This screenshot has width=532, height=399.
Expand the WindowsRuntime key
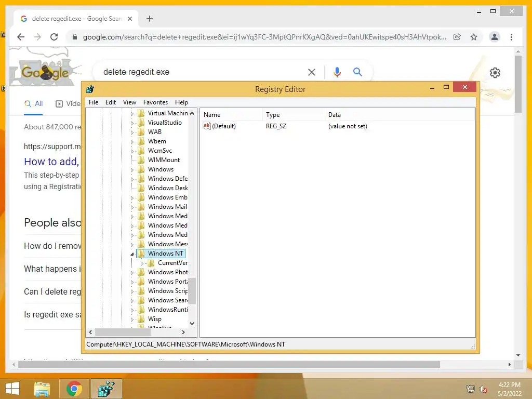coord(132,310)
